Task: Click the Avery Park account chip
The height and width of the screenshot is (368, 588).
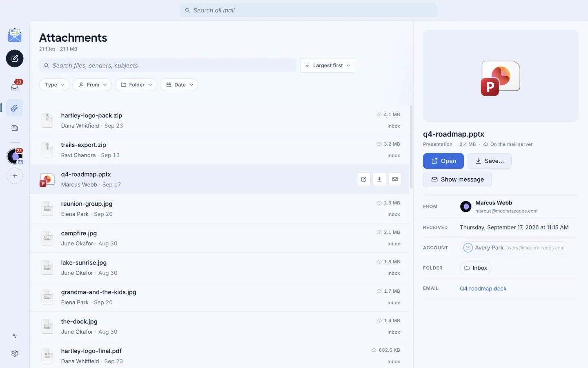Action: point(514,248)
